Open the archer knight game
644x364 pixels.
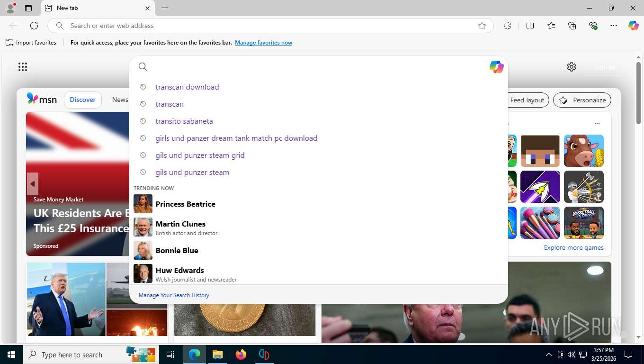click(x=584, y=187)
